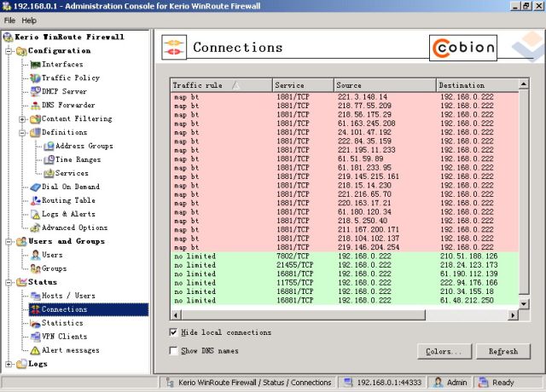Open the VPN Clients icon
Screen dimensions: 546x392
coord(35,337)
